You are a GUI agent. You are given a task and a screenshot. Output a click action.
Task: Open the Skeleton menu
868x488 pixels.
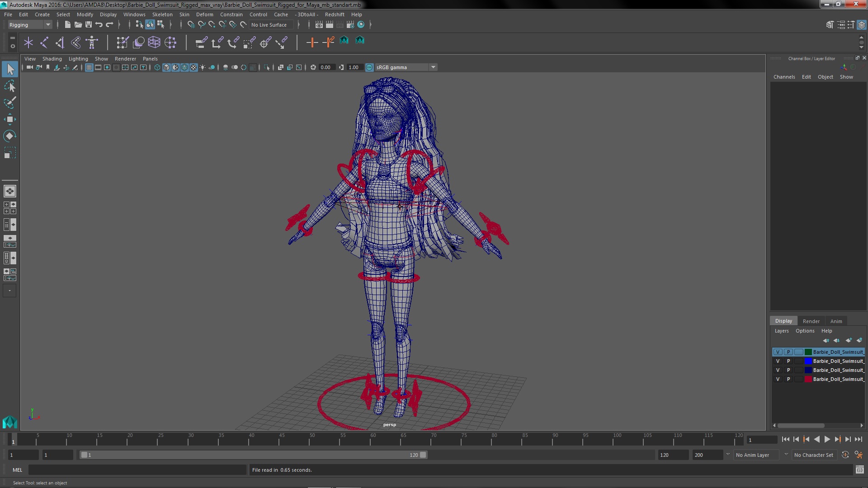pyautogui.click(x=162, y=14)
